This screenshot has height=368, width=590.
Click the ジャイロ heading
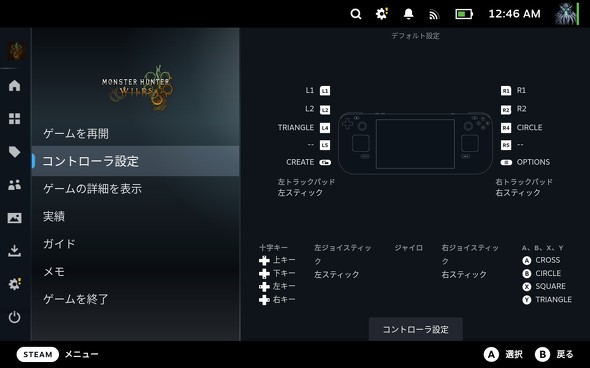pyautogui.click(x=408, y=248)
